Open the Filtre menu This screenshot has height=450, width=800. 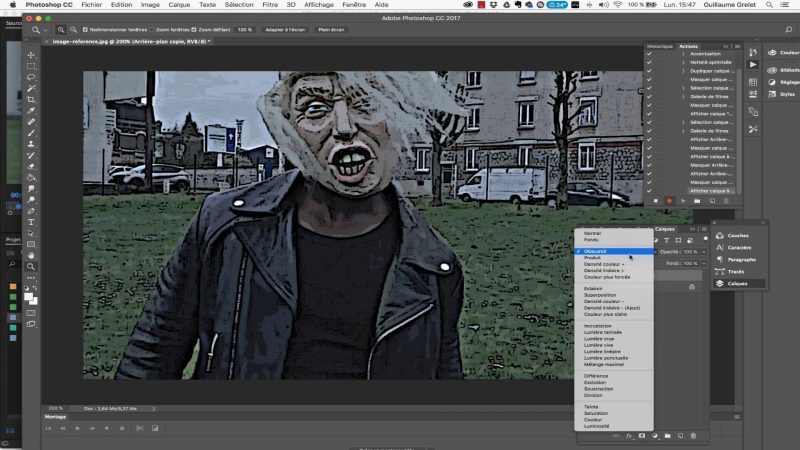(x=270, y=5)
